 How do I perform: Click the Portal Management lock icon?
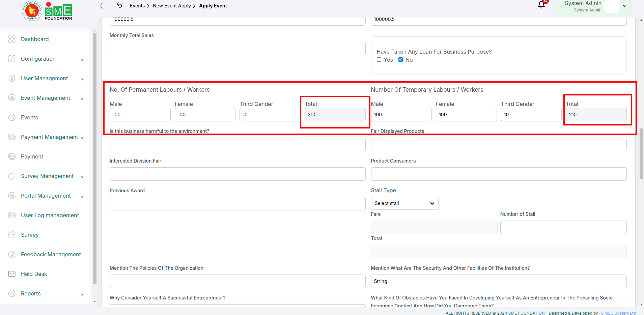12,196
